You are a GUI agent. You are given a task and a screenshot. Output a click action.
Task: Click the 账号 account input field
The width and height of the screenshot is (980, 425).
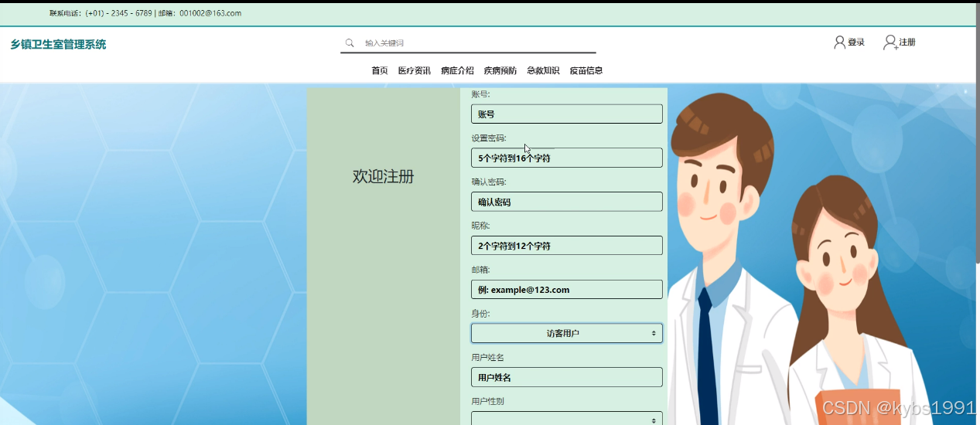click(567, 114)
